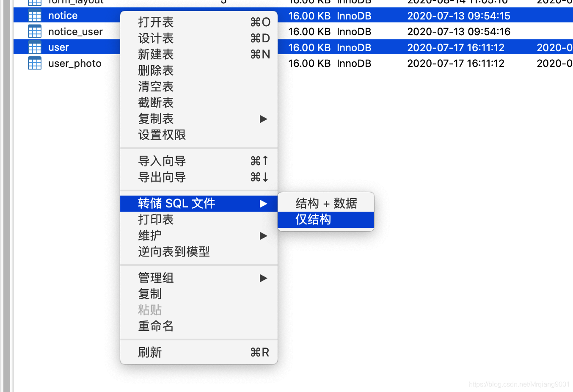Open 导入向导 from the menu
This screenshot has width=573, height=392.
[199, 161]
